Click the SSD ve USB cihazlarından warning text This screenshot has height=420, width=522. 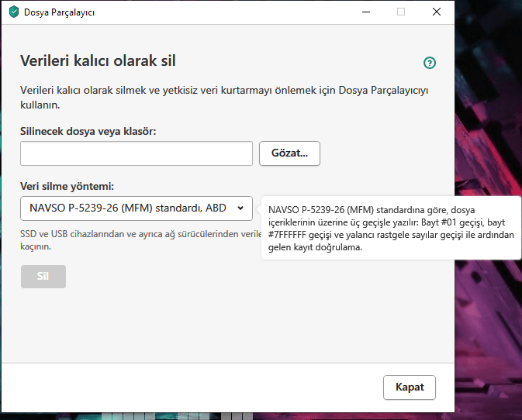click(x=141, y=240)
